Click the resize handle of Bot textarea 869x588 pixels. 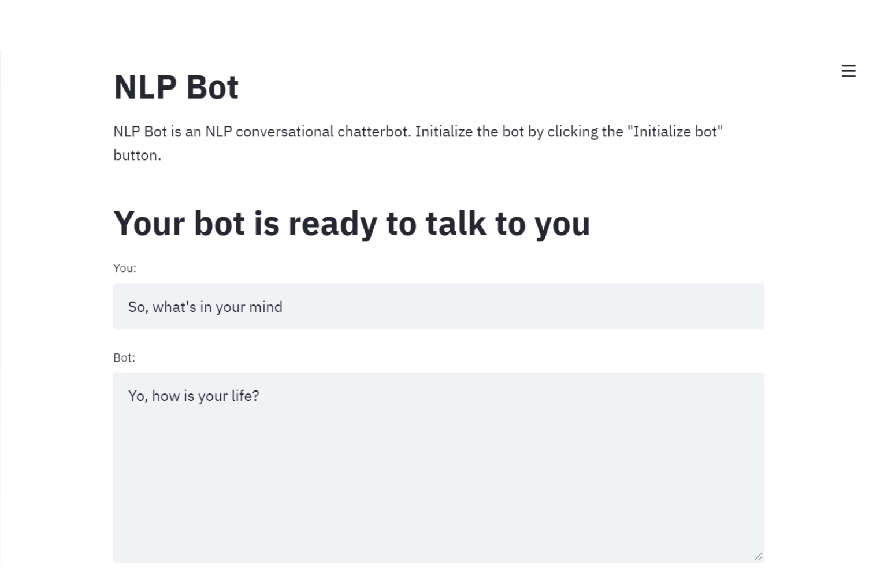(x=758, y=556)
